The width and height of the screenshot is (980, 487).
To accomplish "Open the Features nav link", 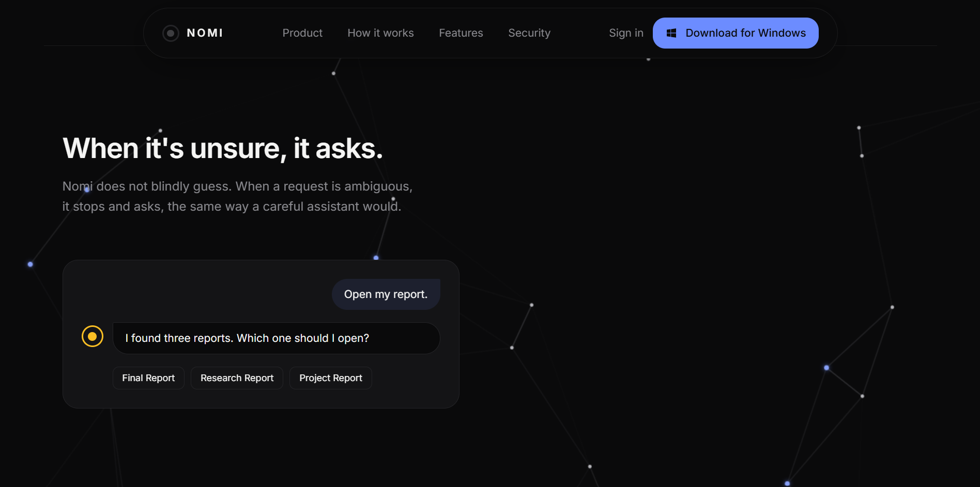I will coord(461,33).
